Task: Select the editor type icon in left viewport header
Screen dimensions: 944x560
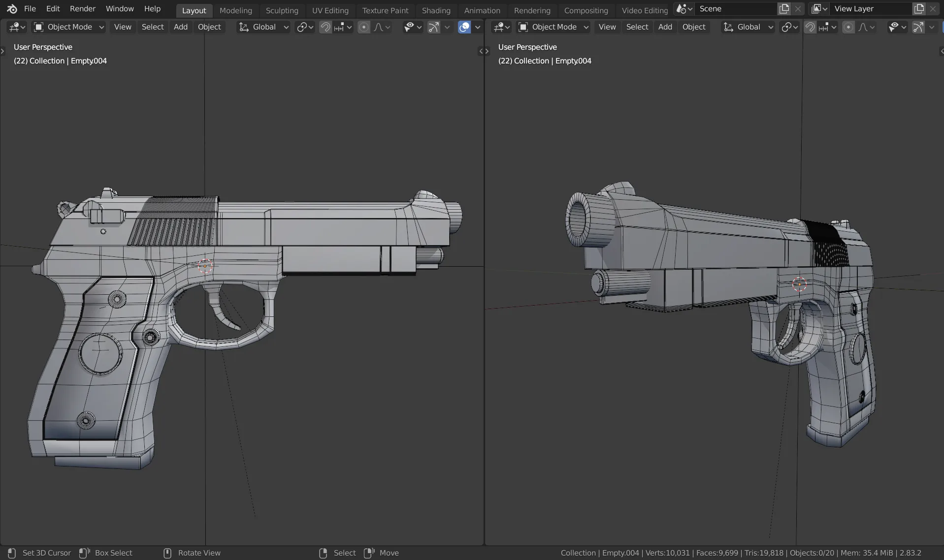Action: (x=15, y=27)
